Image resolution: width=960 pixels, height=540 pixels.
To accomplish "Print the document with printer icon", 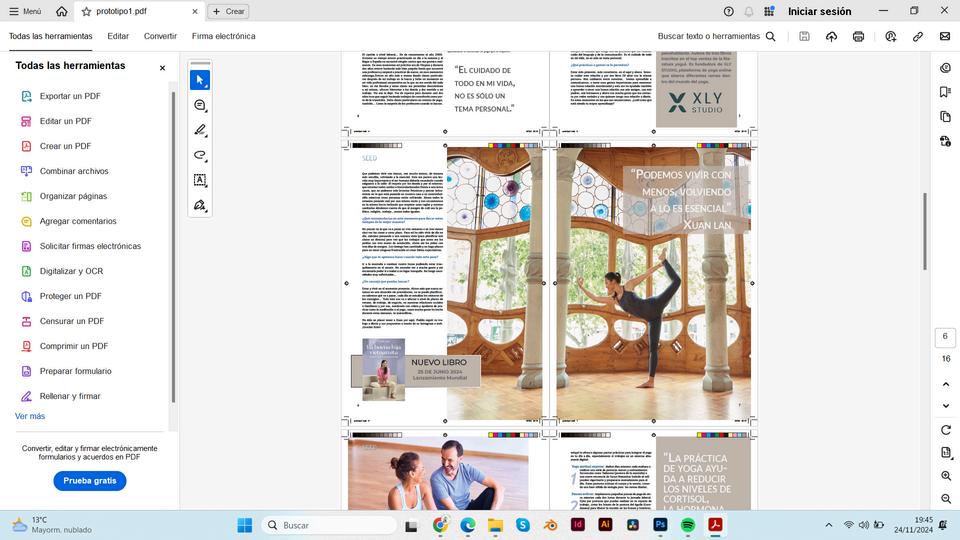I will click(x=858, y=36).
